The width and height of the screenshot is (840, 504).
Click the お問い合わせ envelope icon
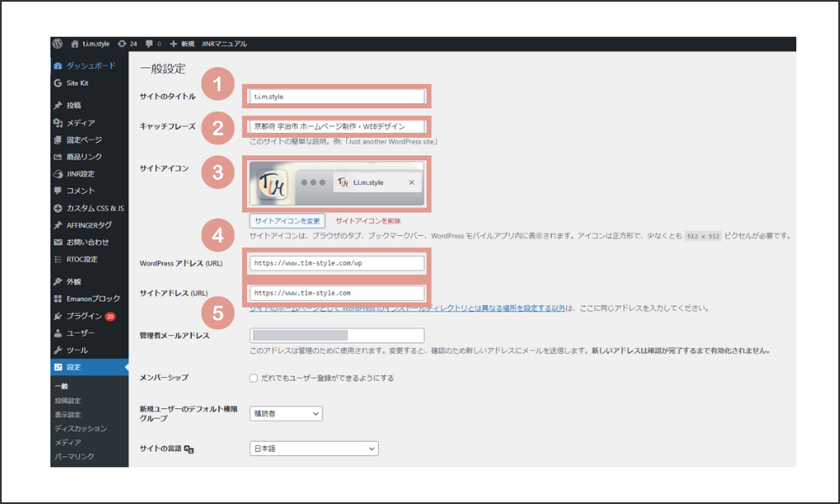pyautogui.click(x=58, y=242)
